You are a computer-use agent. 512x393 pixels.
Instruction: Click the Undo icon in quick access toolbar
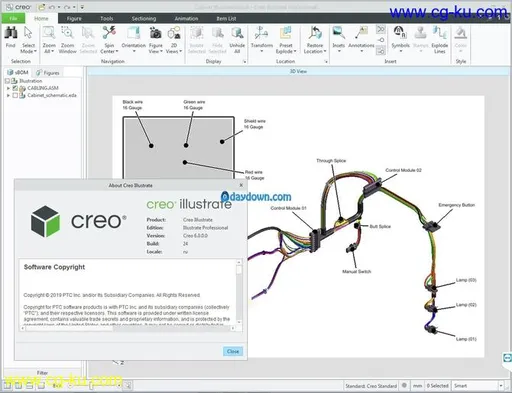point(52,7)
